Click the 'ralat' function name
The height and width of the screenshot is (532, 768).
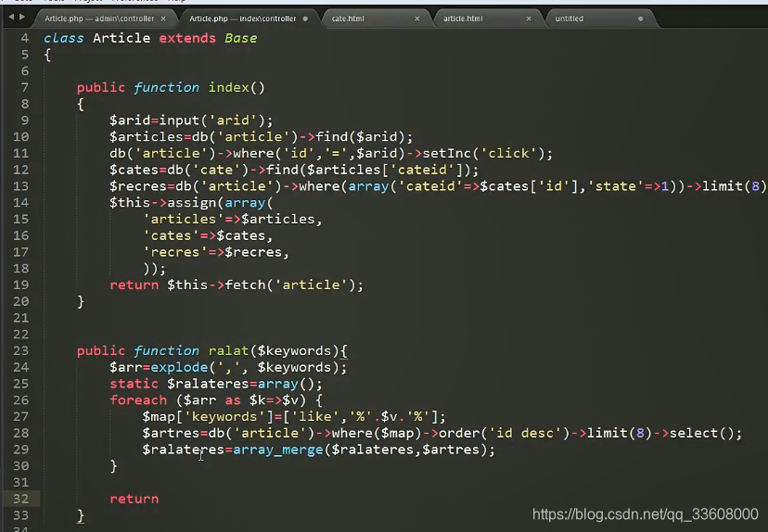click(x=228, y=351)
